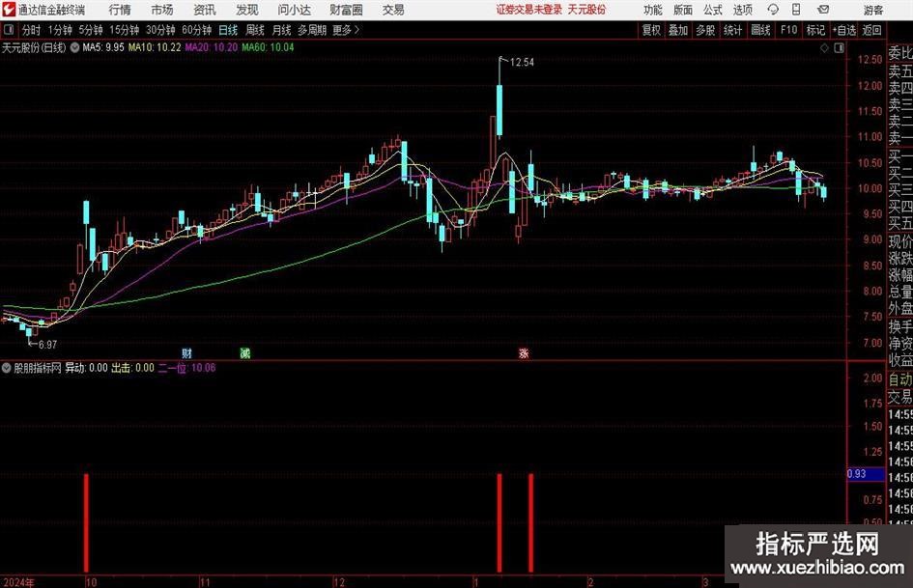
Task: Click the 涨 event marker on chart
Action: (524, 352)
